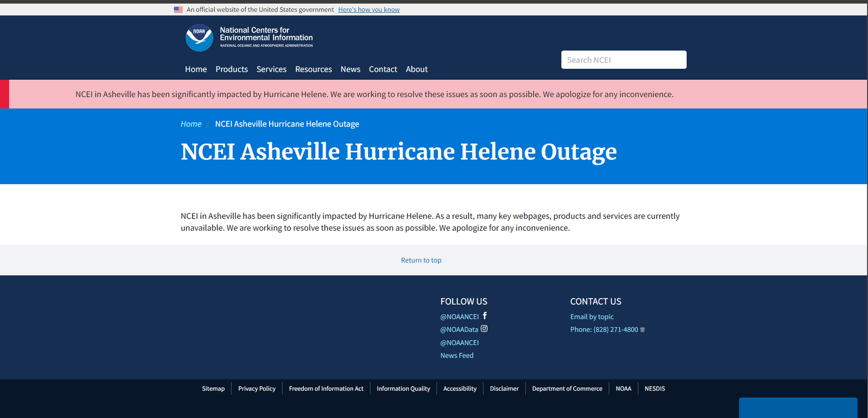Select Resources in the main navigation

(x=314, y=69)
